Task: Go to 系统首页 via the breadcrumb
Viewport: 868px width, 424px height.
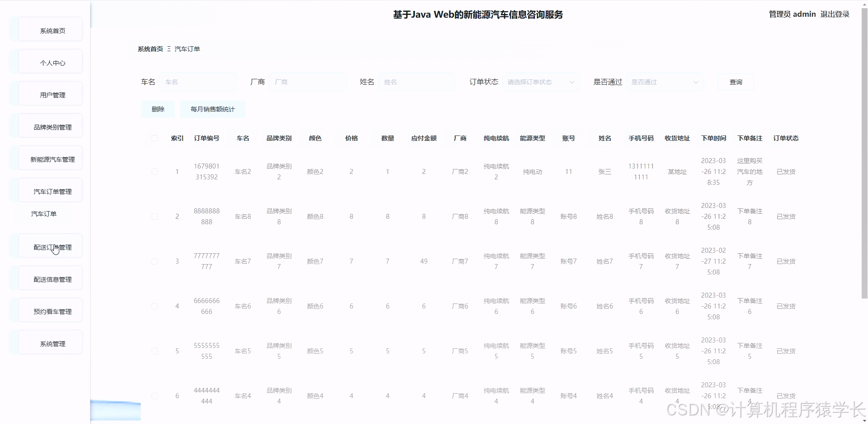Action: pos(150,48)
